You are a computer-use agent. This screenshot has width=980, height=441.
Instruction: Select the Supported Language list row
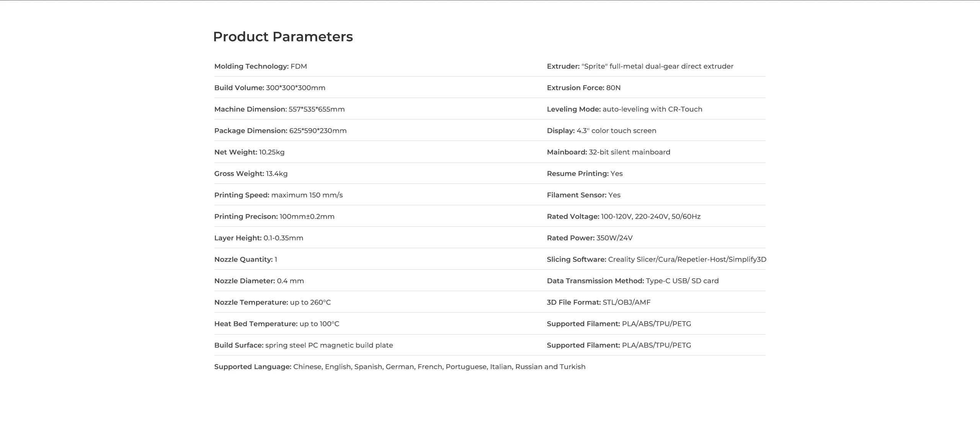point(400,367)
